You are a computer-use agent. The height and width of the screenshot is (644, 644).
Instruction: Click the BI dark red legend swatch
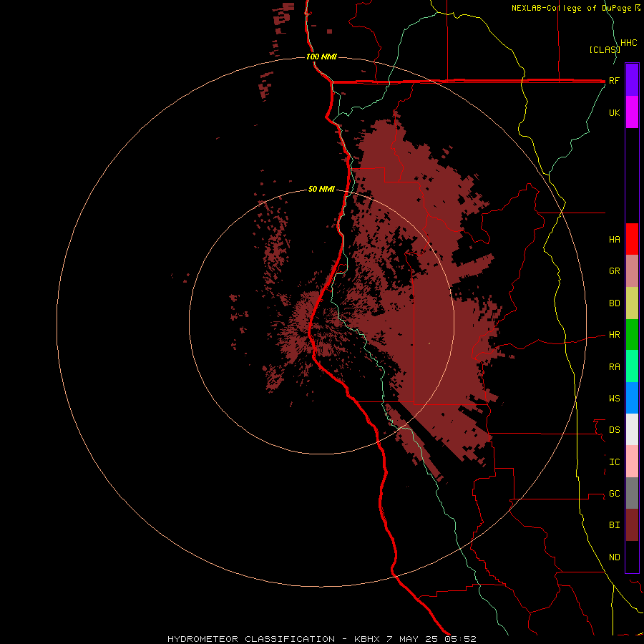pyautogui.click(x=632, y=525)
